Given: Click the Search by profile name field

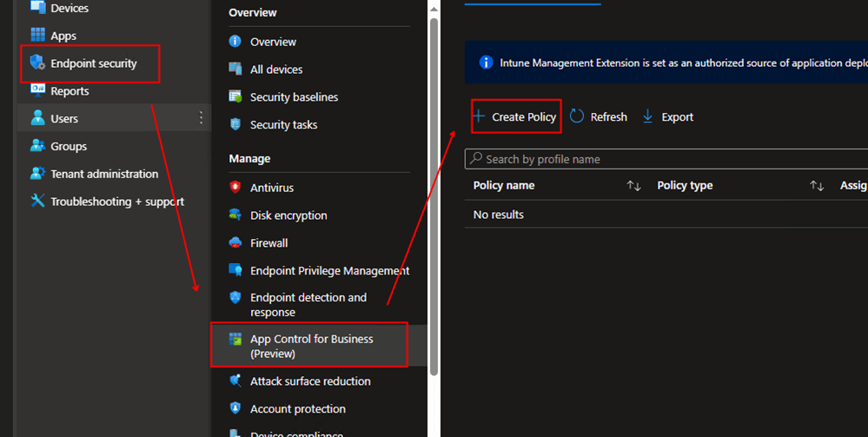Looking at the screenshot, I should [x=666, y=159].
